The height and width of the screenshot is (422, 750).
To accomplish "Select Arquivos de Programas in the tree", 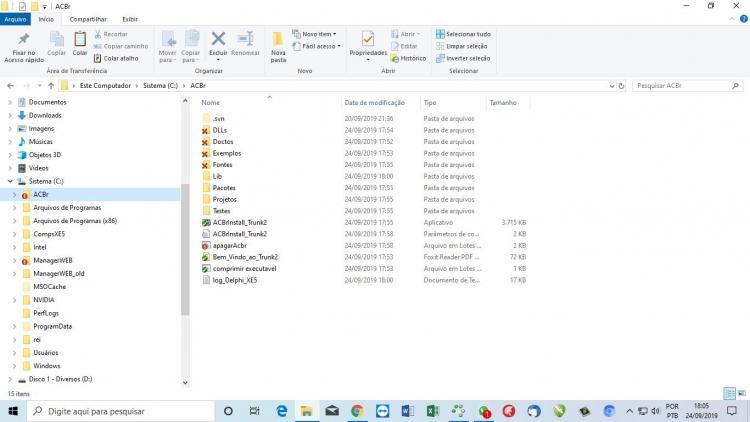I will pos(67,208).
